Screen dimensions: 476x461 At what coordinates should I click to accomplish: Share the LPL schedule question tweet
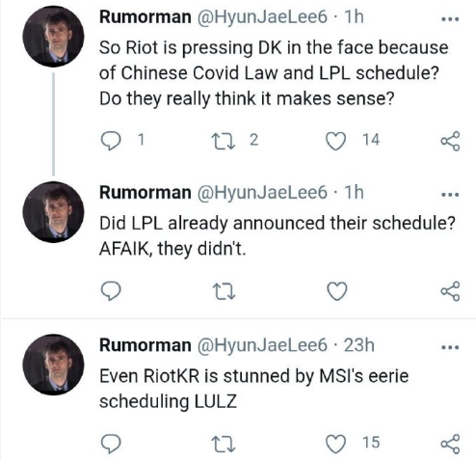[450, 291]
